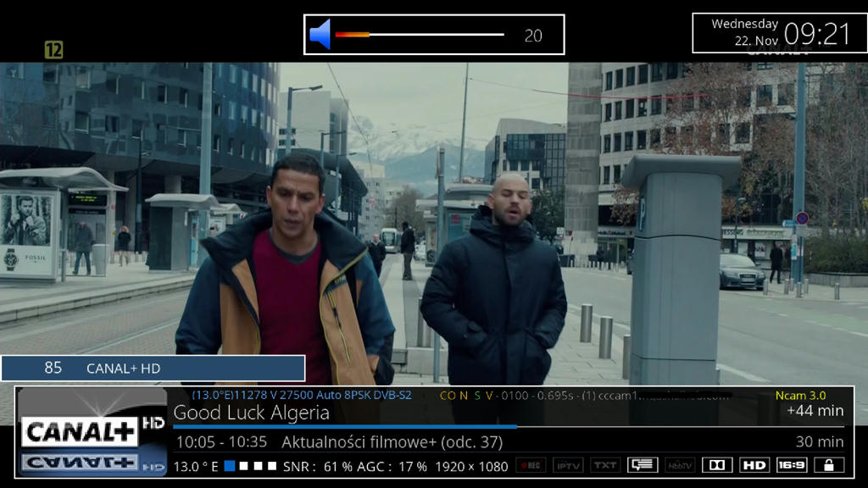Click the AGC: 17 % reading
The height and width of the screenshot is (488, 868).
pos(392,467)
